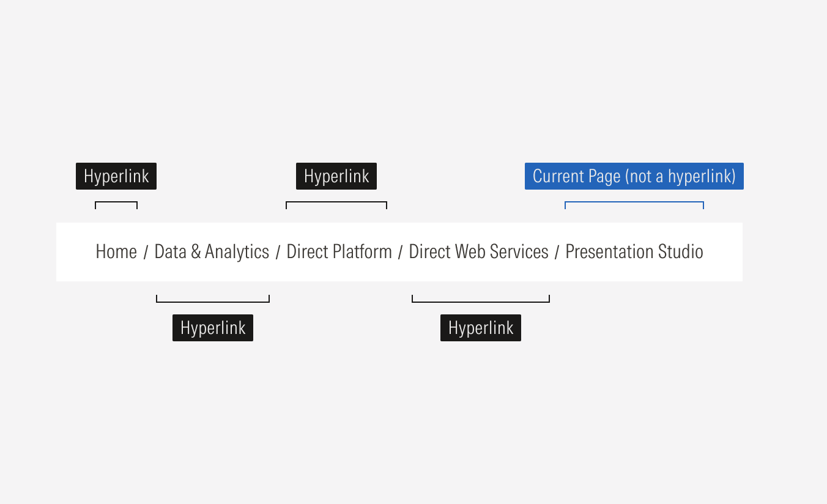Image resolution: width=827 pixels, height=504 pixels.
Task: Select the Hyperlink label below Data & Analytics
Action: [x=213, y=328]
